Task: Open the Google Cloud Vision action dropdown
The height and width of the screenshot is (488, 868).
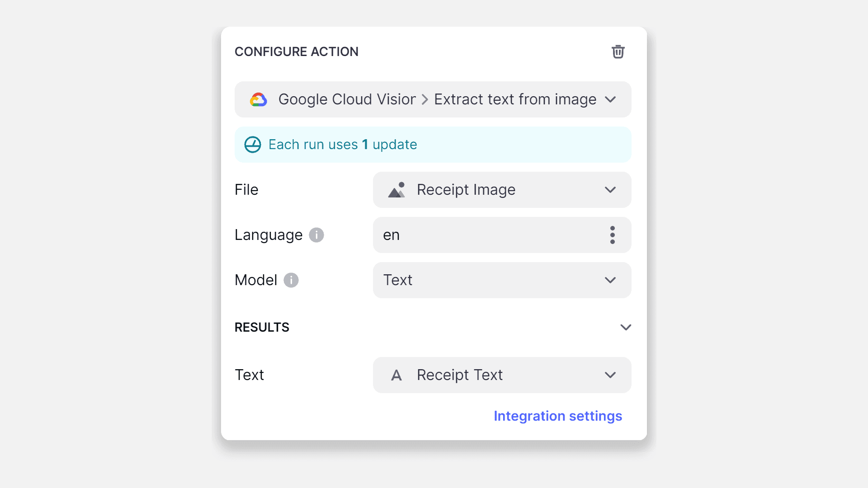Action: [433, 99]
